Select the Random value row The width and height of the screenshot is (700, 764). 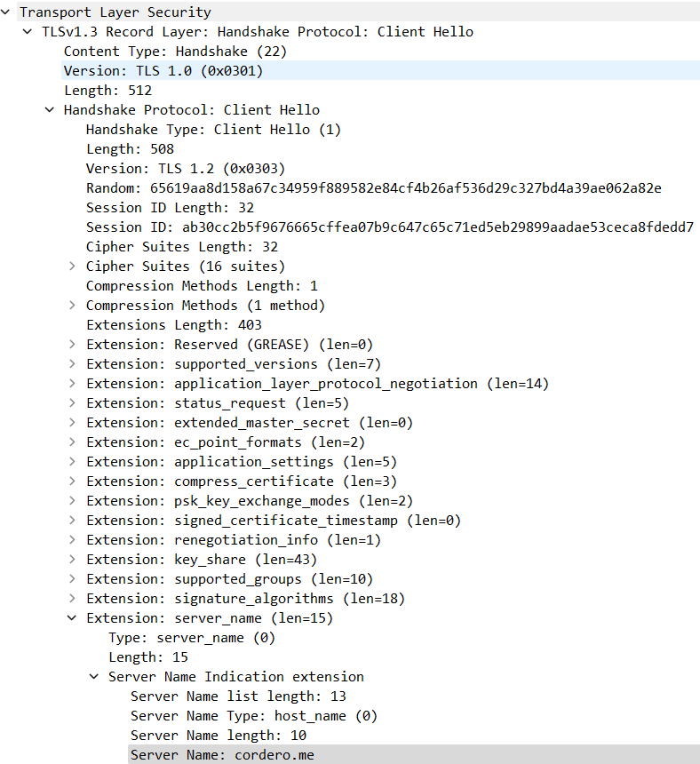[374, 187]
